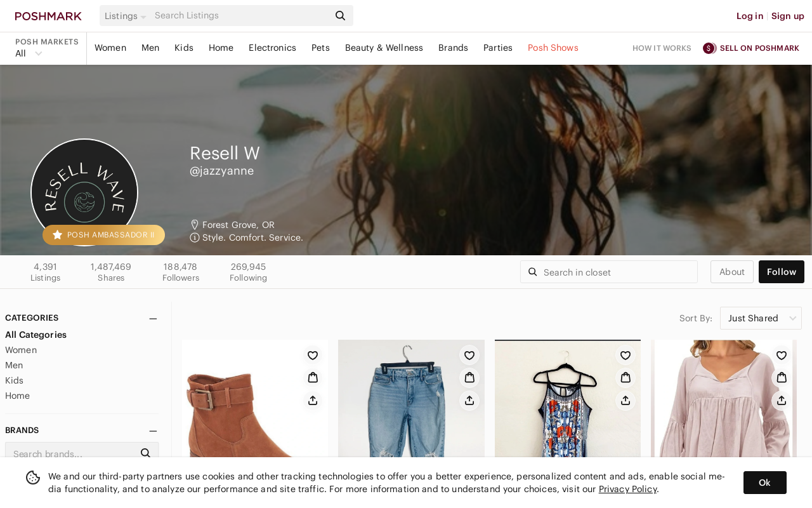Open the Home menu in navigation bar
Viewport: 812px width, 508px height.
pyautogui.click(x=221, y=48)
